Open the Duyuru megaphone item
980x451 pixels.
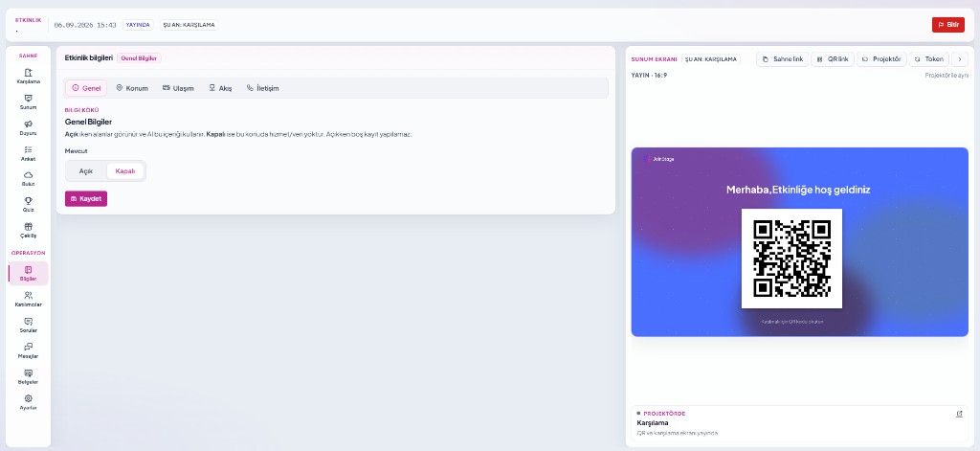pos(28,127)
